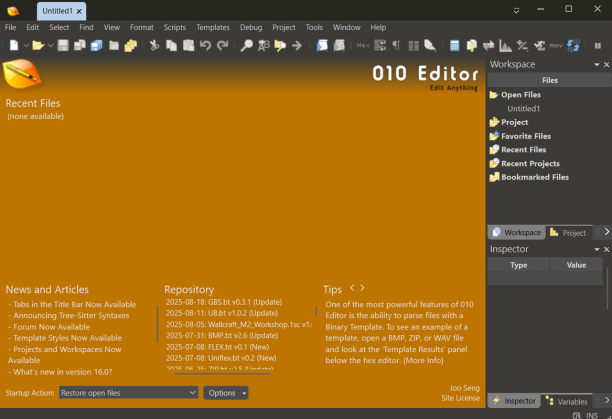Toggle show whitespace pilcrow icon

397,46
